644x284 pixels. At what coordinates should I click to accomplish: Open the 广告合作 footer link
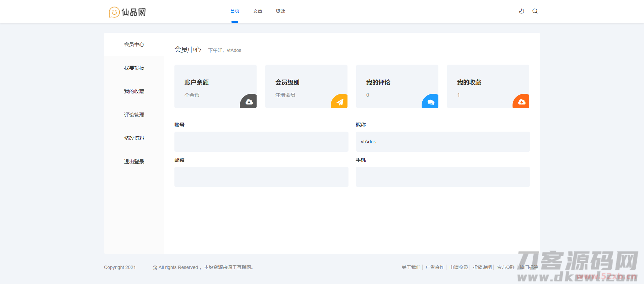pyautogui.click(x=435, y=267)
